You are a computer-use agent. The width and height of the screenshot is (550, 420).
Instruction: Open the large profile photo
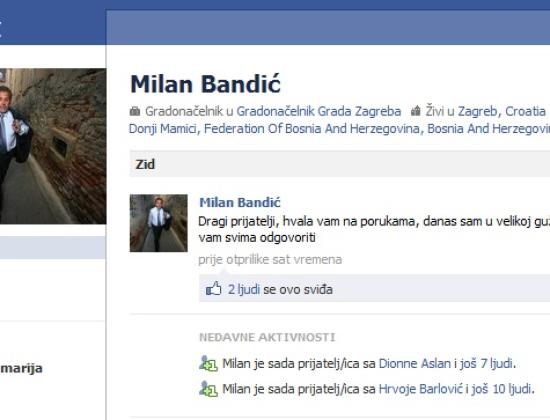53,146
